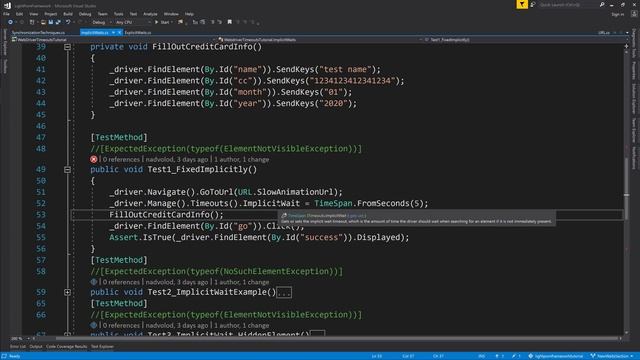Click the pending changes pencil in the status bar
640x360 pixels.
point(513,356)
